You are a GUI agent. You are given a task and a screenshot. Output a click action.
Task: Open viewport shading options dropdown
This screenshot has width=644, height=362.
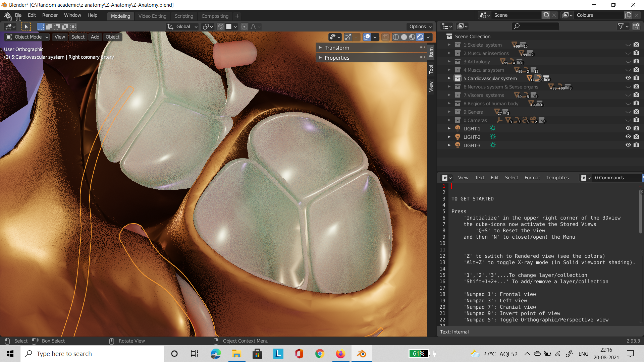coord(428,37)
